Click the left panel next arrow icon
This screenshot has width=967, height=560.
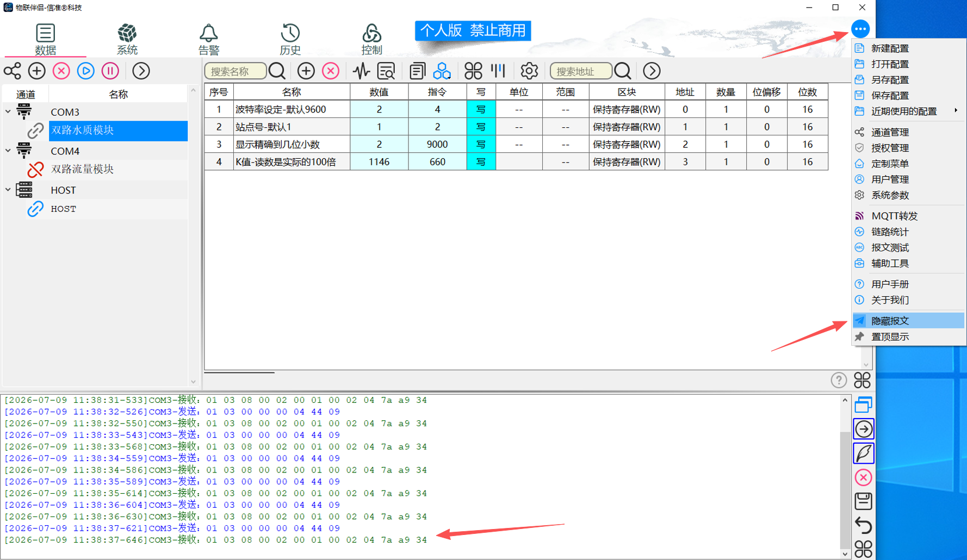141,71
